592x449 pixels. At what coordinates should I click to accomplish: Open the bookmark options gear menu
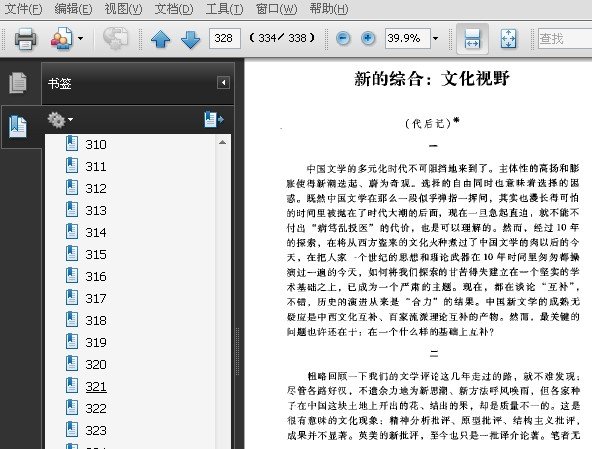60,120
